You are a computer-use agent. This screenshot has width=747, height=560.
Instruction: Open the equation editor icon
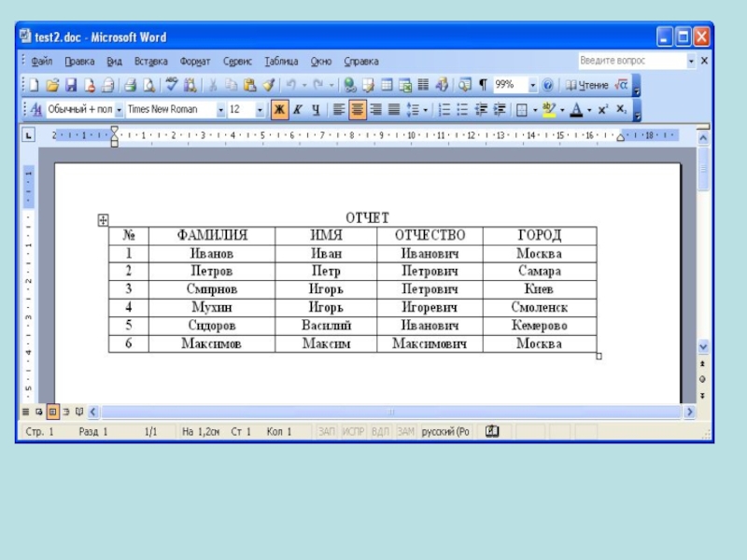coord(621,85)
